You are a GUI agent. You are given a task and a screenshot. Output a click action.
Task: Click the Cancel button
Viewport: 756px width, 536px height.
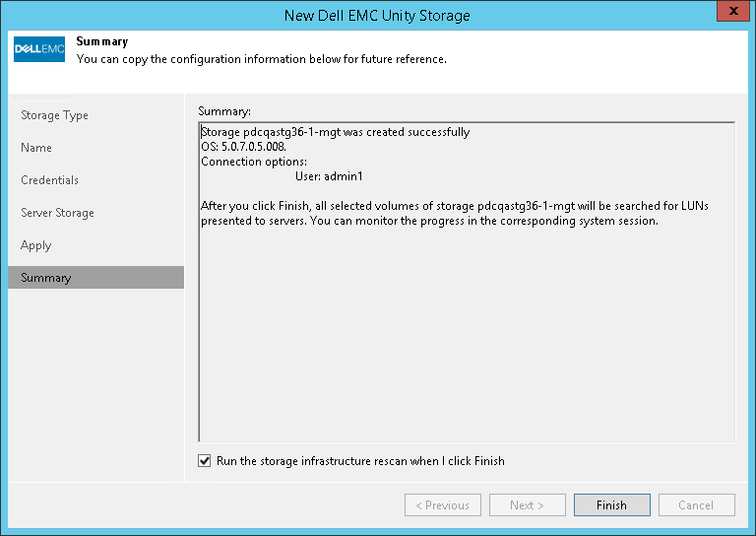[697, 504]
